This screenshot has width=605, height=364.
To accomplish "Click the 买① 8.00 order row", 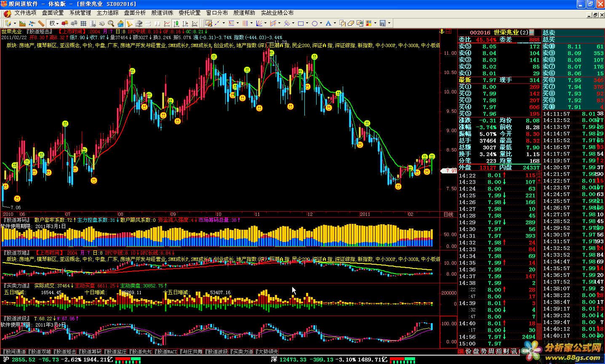I will tap(499, 87).
